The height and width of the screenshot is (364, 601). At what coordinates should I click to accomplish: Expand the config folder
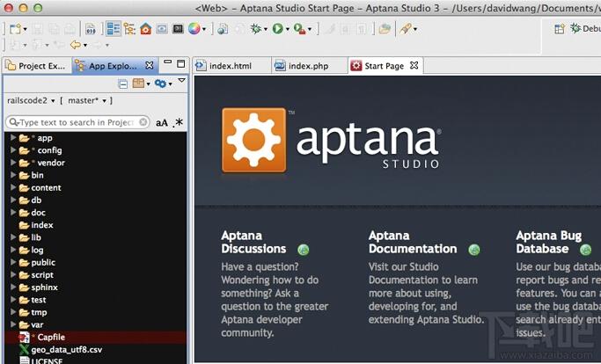(13, 149)
